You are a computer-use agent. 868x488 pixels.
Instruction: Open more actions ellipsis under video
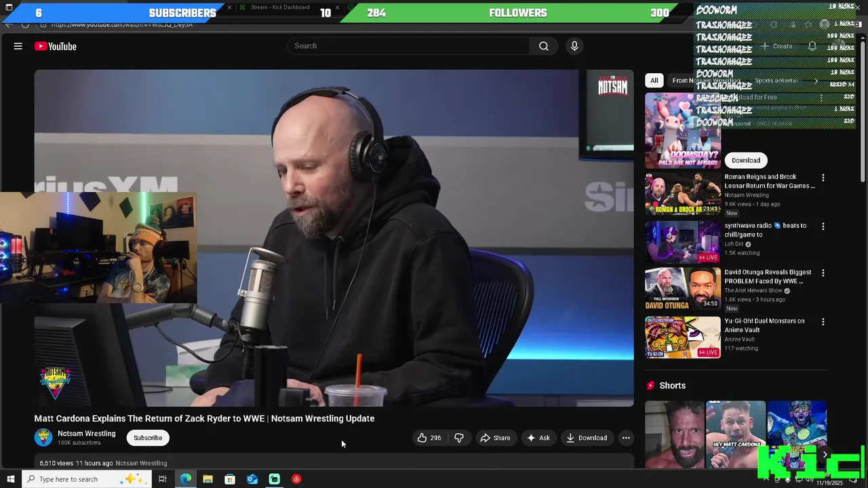tap(626, 438)
